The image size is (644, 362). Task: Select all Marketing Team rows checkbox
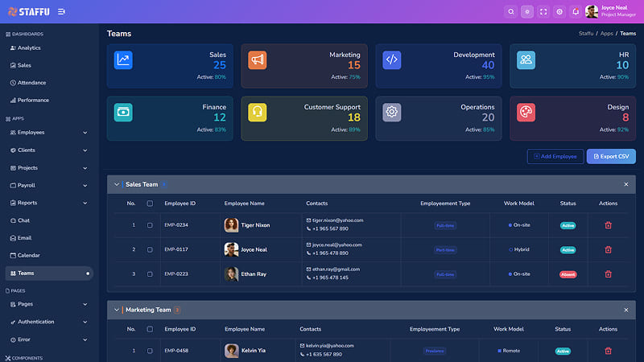[x=150, y=329]
